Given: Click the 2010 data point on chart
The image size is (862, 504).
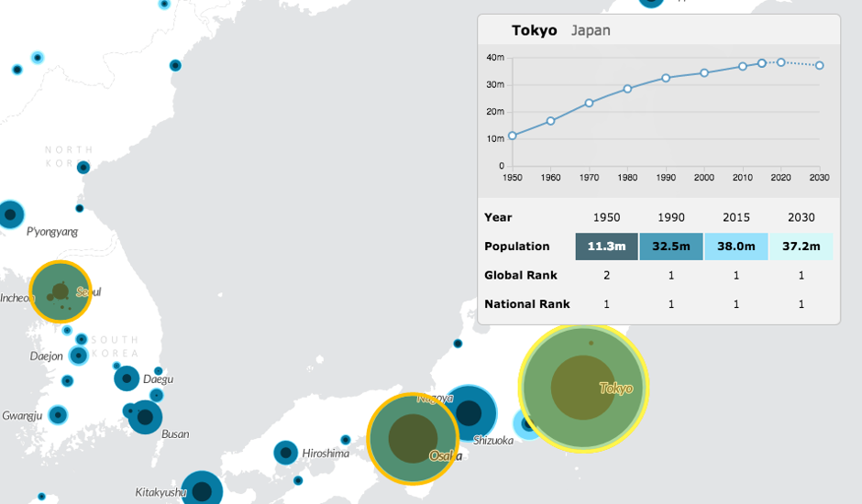Looking at the screenshot, I should click(x=743, y=66).
